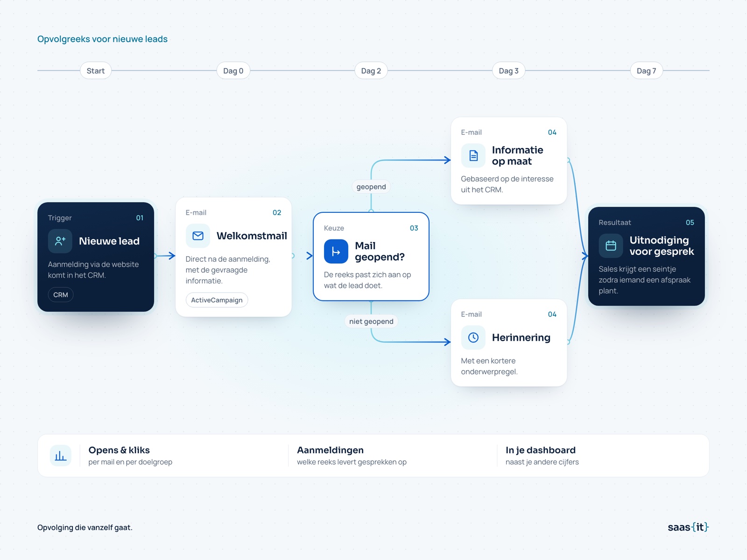Select the Dag 0 timeline marker
The width and height of the screenshot is (747, 560).
(x=233, y=70)
